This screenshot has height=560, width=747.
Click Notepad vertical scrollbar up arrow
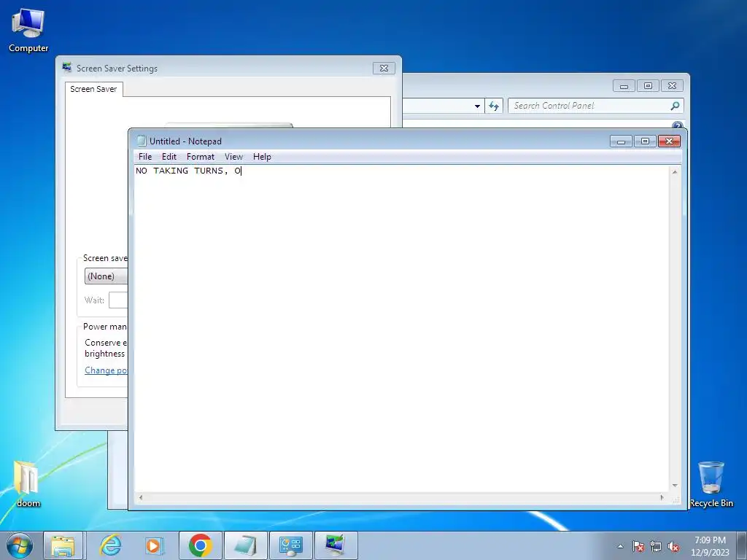point(675,171)
